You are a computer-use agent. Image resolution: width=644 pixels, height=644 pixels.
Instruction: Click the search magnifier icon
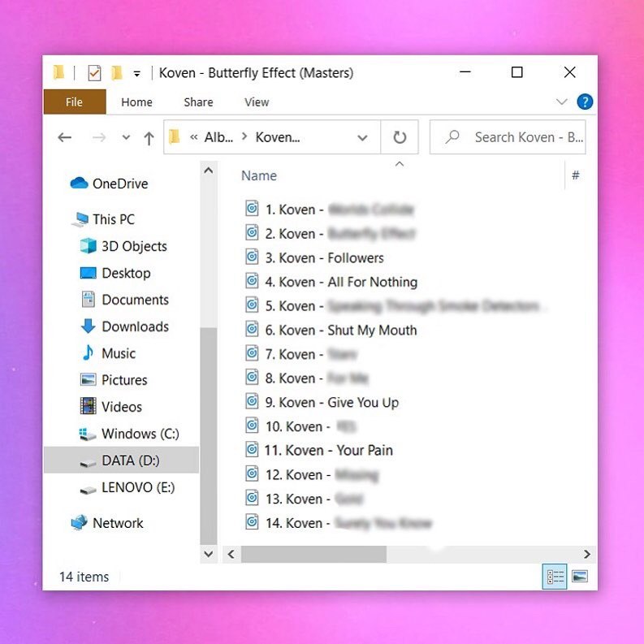pyautogui.click(x=452, y=136)
